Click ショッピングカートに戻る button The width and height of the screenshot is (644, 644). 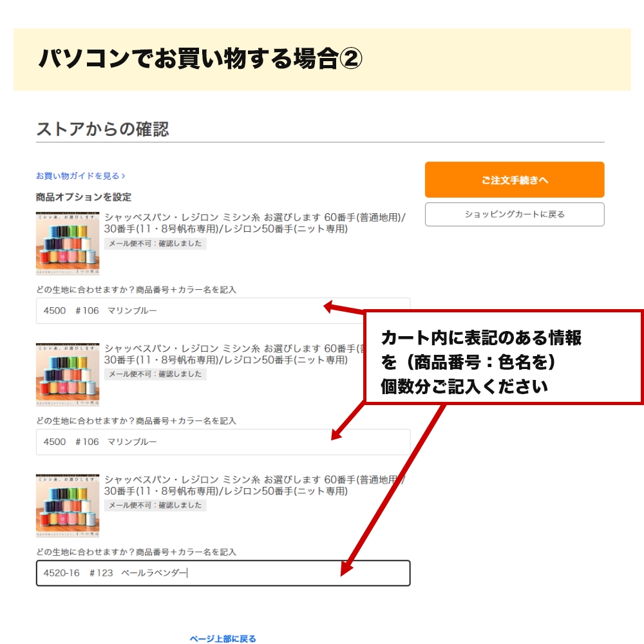click(x=514, y=214)
